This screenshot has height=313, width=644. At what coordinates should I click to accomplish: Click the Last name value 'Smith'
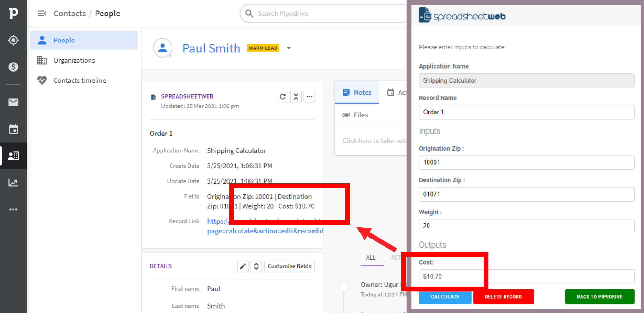pyautogui.click(x=216, y=306)
